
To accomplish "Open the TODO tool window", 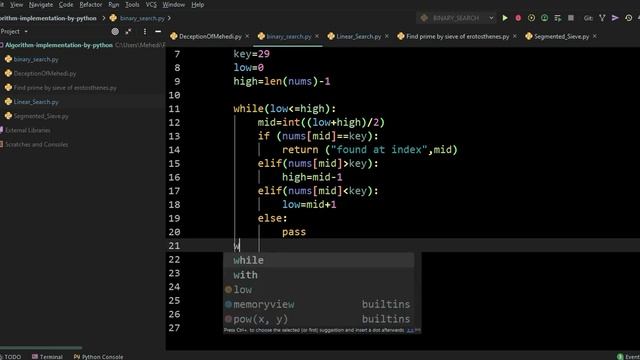I will [x=12, y=357].
